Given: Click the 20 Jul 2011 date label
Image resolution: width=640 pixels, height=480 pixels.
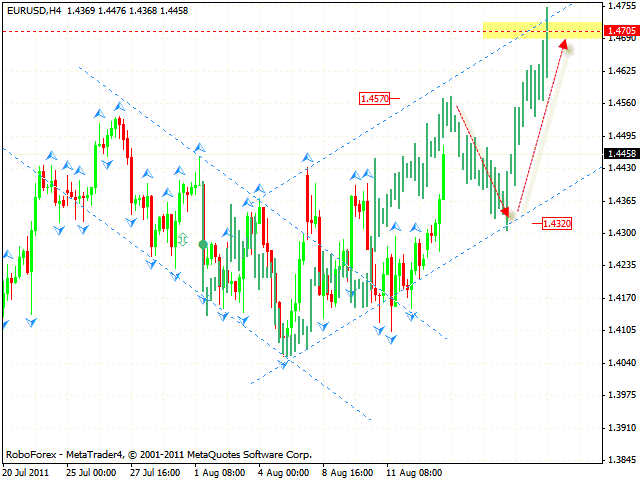Looking at the screenshot, I should coord(25,473).
